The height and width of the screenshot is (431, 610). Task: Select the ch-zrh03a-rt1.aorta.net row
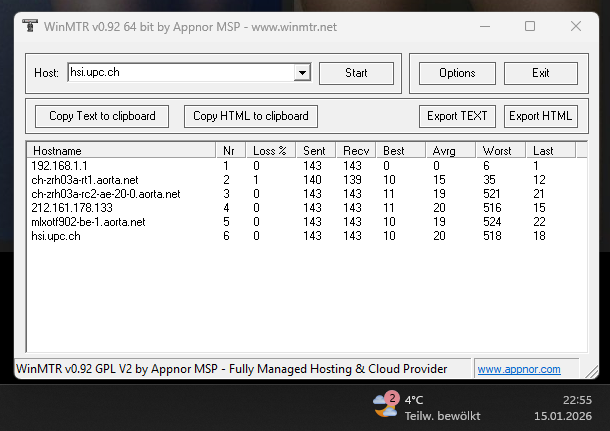(307, 180)
